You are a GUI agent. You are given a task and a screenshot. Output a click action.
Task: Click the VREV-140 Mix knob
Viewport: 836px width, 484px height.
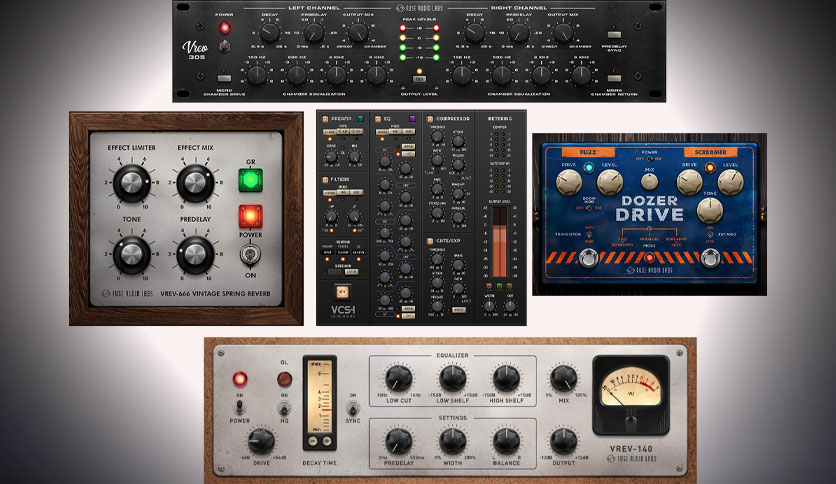[563, 379]
